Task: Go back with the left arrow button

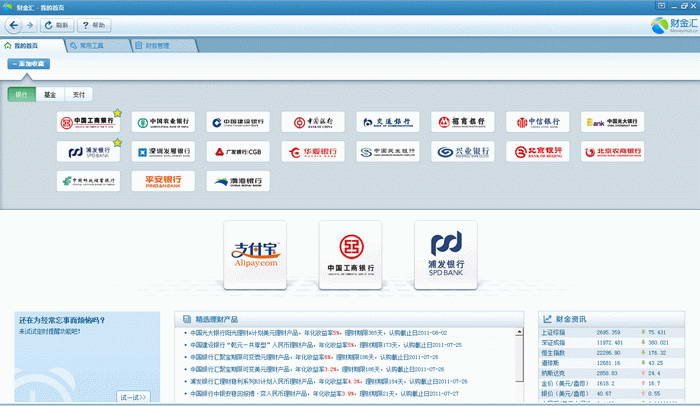Action: point(14,25)
